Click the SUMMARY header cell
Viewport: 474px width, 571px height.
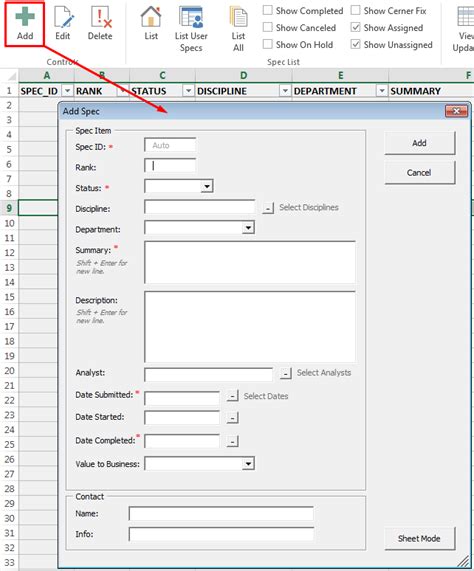[x=431, y=91]
